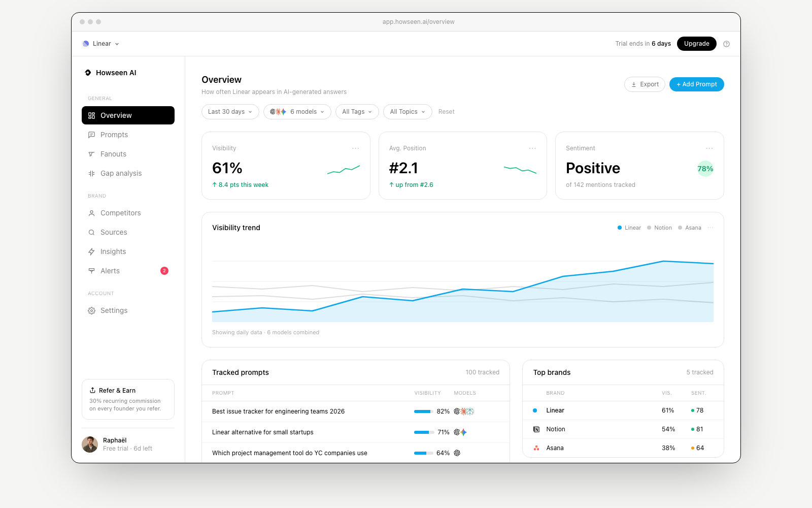The height and width of the screenshot is (508, 812).
Task: Click the Asana brand logo icon
Action: [536, 448]
